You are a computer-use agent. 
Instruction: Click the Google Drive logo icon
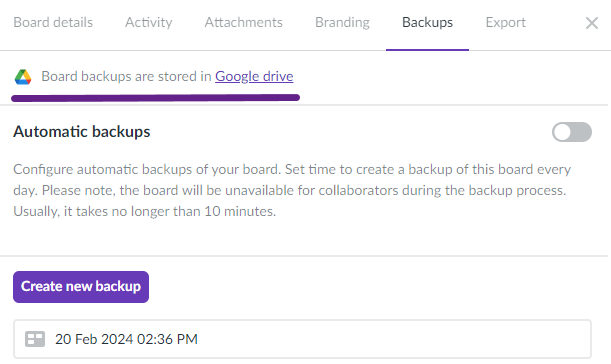[x=23, y=77]
